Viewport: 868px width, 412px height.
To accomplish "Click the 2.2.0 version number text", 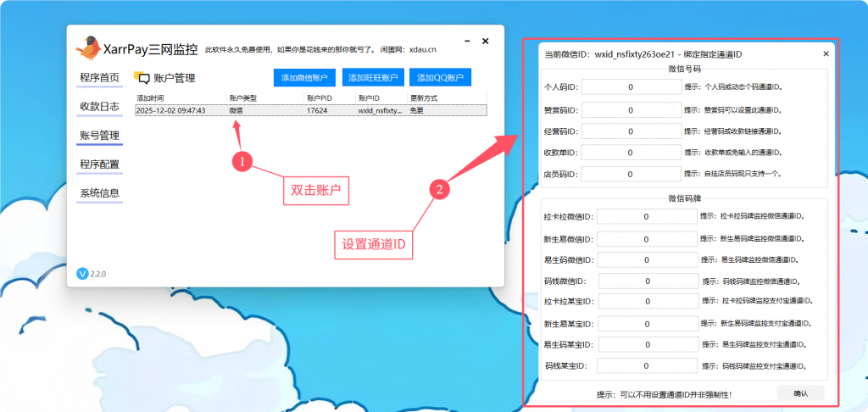I will (x=98, y=274).
